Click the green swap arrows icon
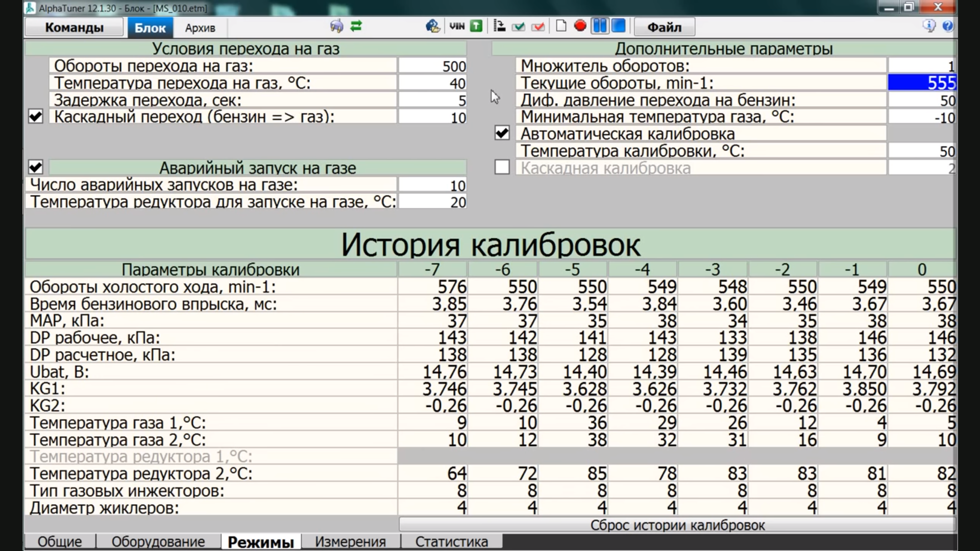Viewport: 980px width, 551px height. coord(356,26)
